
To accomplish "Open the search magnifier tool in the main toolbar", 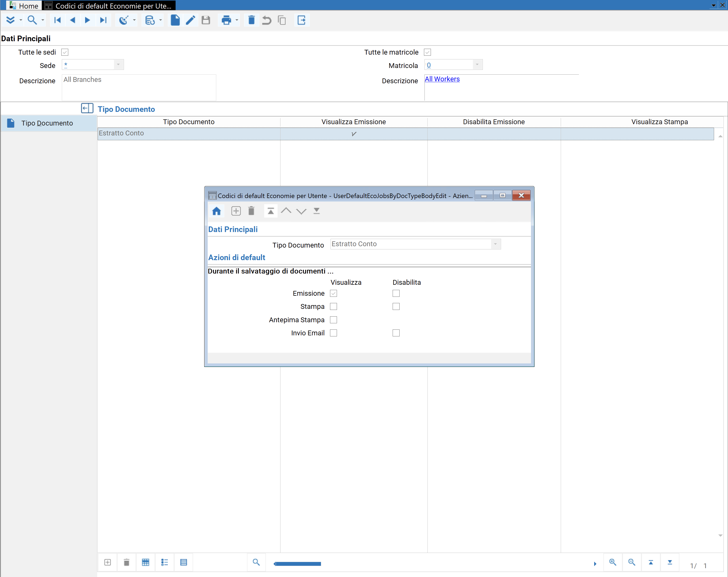I will (x=32, y=20).
